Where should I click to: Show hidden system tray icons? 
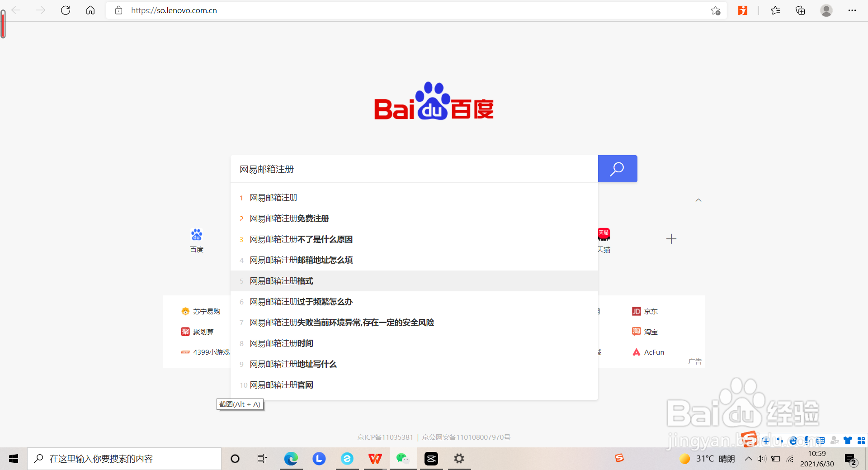[x=748, y=459]
